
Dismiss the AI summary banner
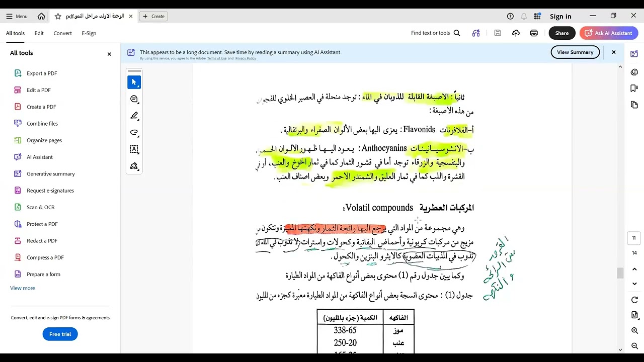(613, 52)
